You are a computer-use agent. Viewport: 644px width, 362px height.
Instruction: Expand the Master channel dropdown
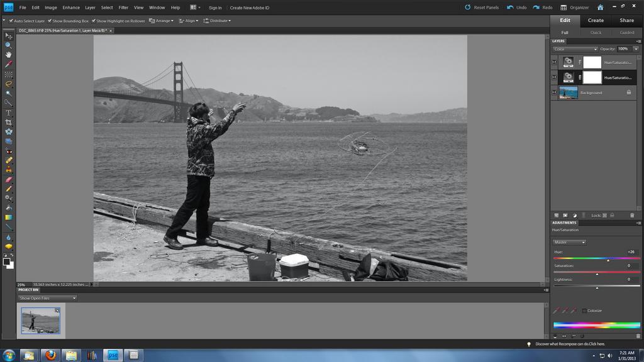pyautogui.click(x=569, y=242)
